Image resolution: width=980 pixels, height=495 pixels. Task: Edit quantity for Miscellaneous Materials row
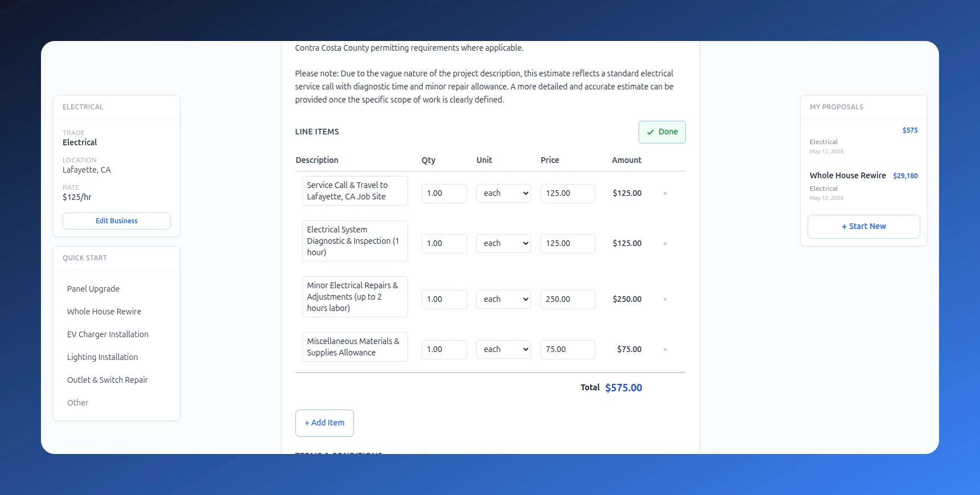444,350
